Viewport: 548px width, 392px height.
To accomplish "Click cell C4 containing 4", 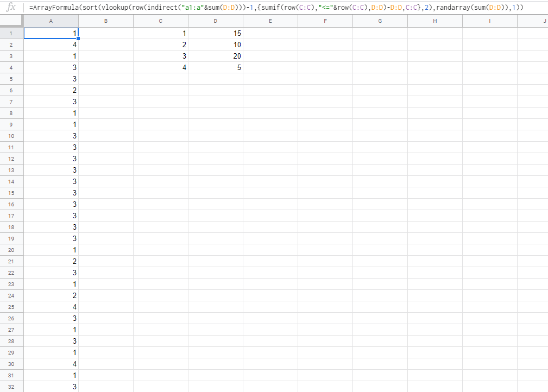I will pyautogui.click(x=161, y=67).
